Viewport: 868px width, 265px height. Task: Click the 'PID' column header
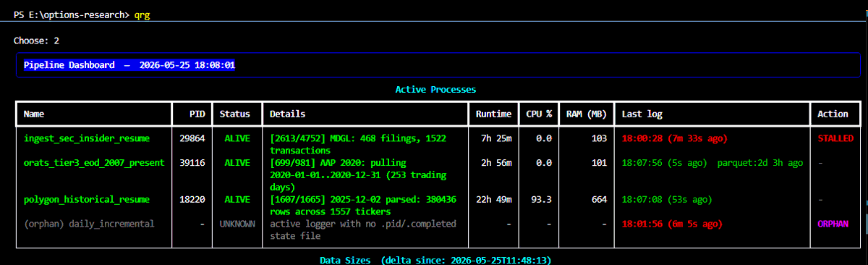tap(197, 114)
